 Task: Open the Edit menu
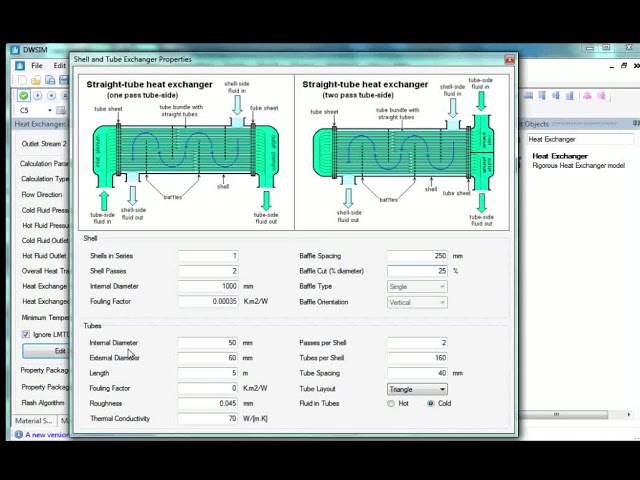[60, 65]
